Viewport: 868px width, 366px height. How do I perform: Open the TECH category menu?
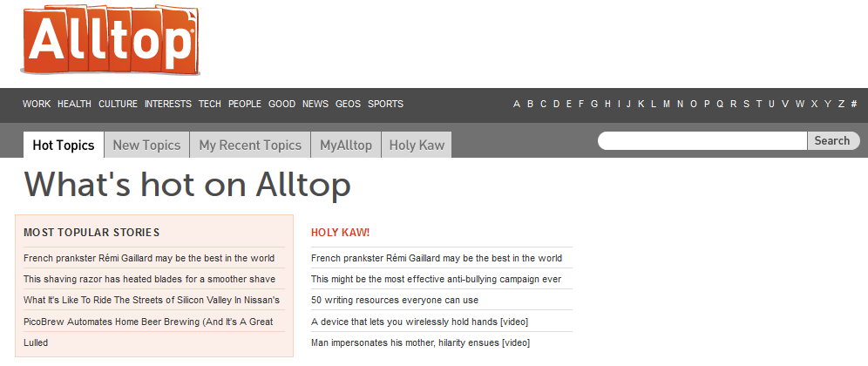[210, 104]
